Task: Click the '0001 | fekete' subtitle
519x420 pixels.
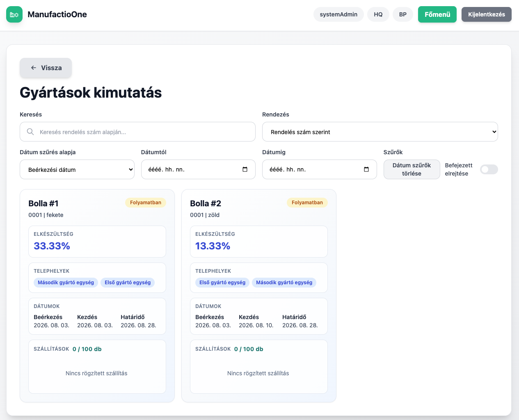Action: pos(46,215)
